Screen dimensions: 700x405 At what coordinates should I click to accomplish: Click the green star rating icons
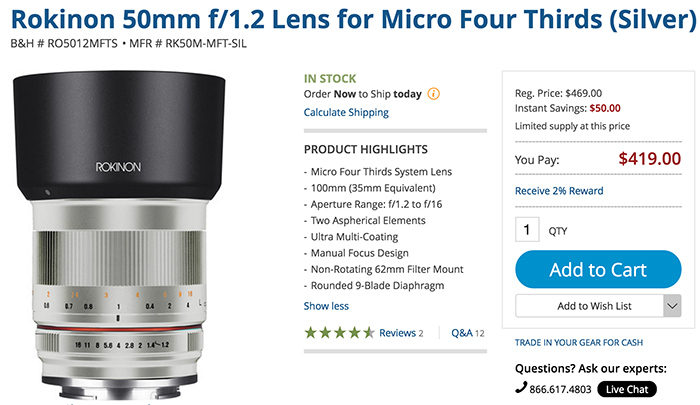coord(339,332)
